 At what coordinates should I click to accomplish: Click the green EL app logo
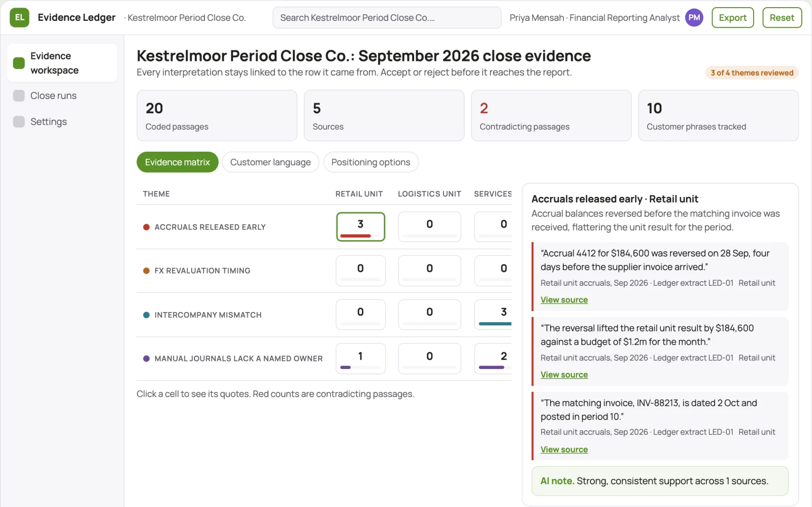19,17
